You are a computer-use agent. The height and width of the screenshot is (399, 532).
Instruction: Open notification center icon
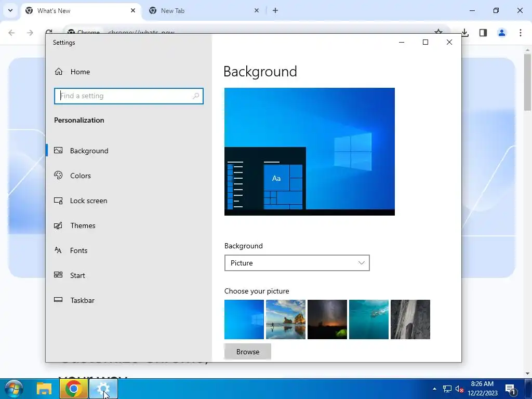coord(511,389)
